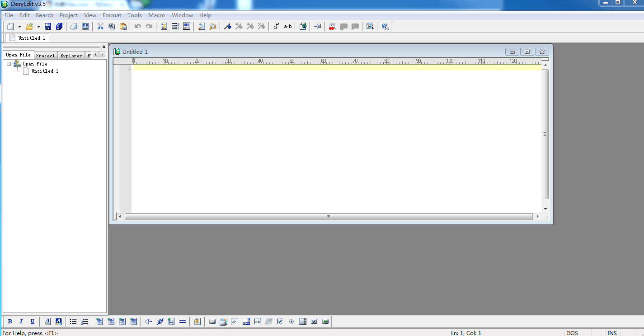The image size is (644, 336).
Task: Open the Window menu
Action: [182, 15]
